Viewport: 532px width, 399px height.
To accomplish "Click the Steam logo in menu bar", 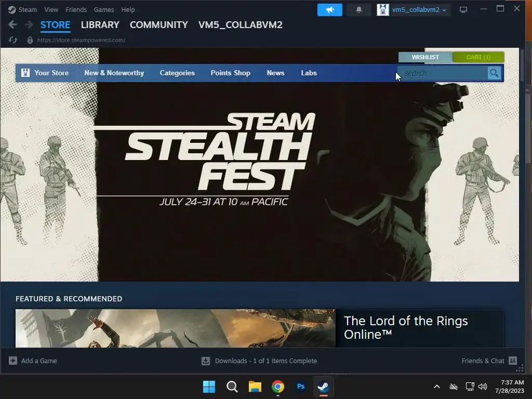I will pyautogui.click(x=12, y=9).
